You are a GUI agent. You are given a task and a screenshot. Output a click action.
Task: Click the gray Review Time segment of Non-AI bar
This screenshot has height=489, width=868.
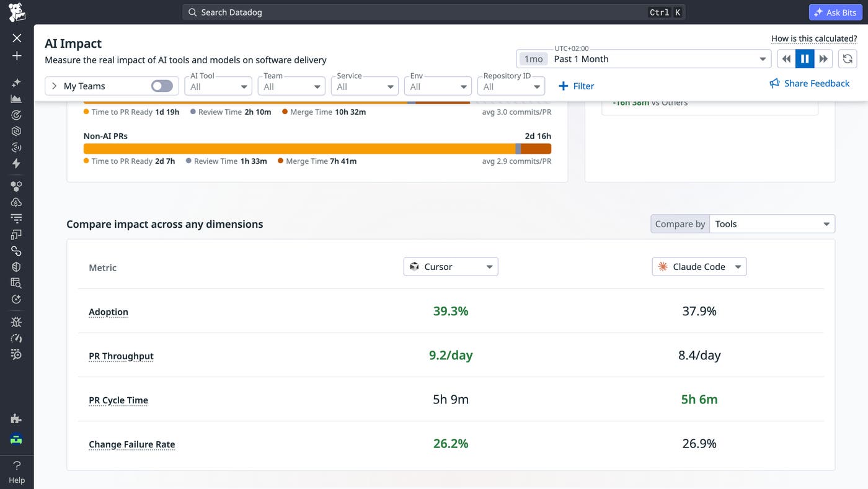518,149
